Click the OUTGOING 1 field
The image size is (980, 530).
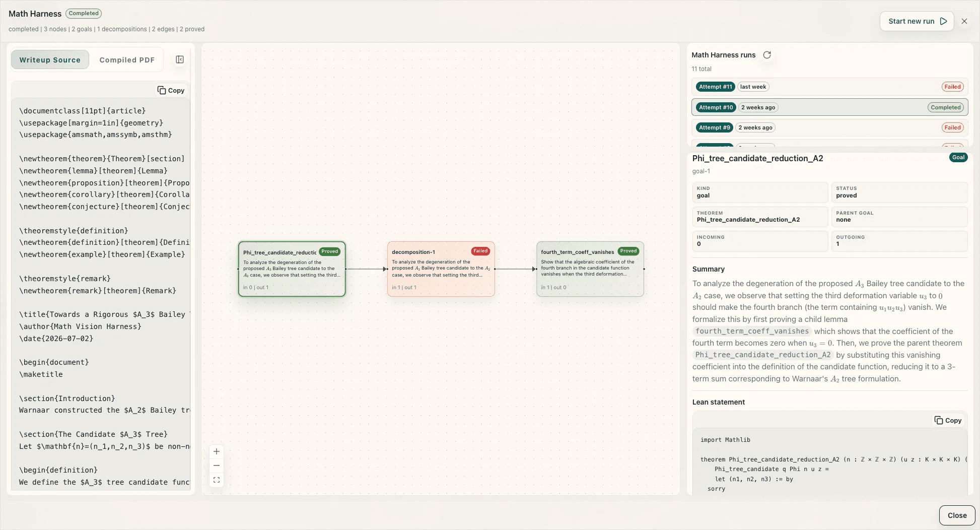899,241
